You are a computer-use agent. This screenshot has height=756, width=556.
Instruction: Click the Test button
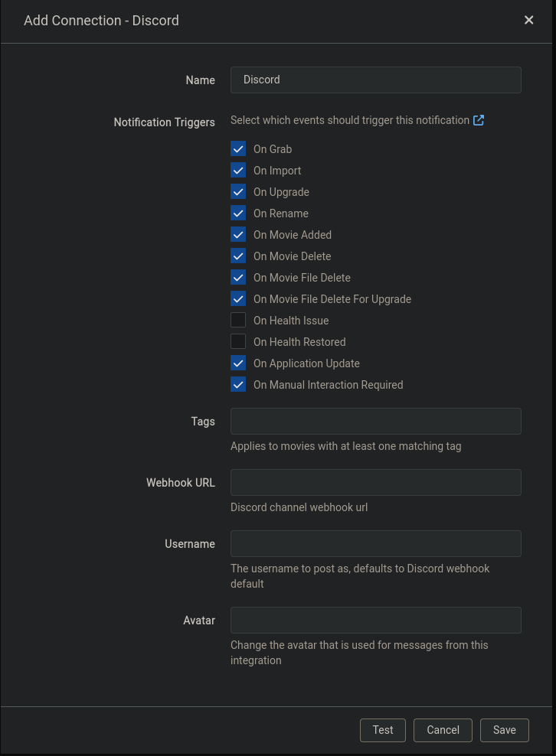(383, 730)
